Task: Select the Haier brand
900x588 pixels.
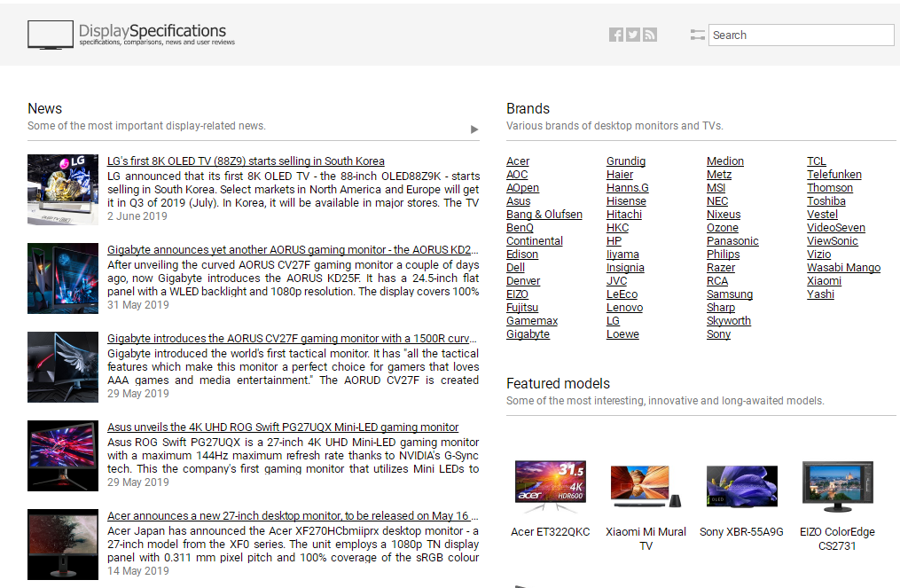Action: (x=620, y=175)
